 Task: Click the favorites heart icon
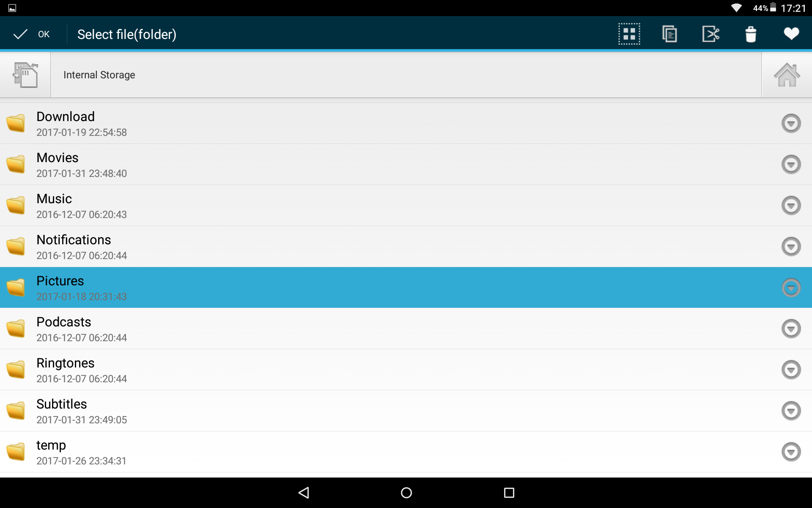(x=791, y=33)
